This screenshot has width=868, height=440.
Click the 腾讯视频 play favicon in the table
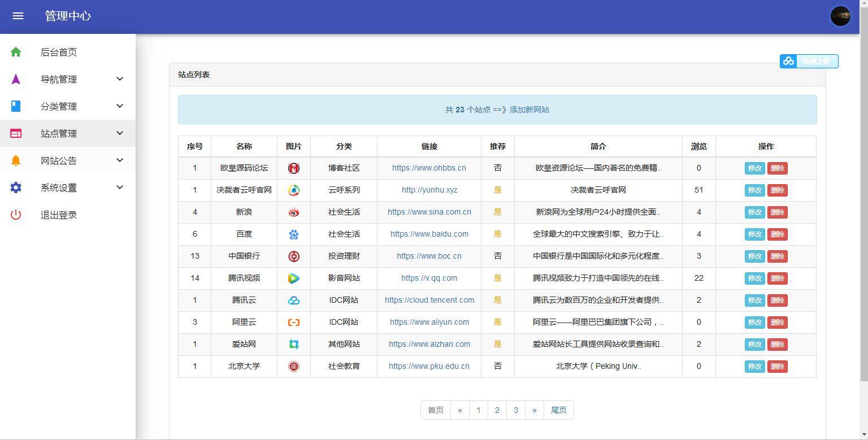coord(294,278)
